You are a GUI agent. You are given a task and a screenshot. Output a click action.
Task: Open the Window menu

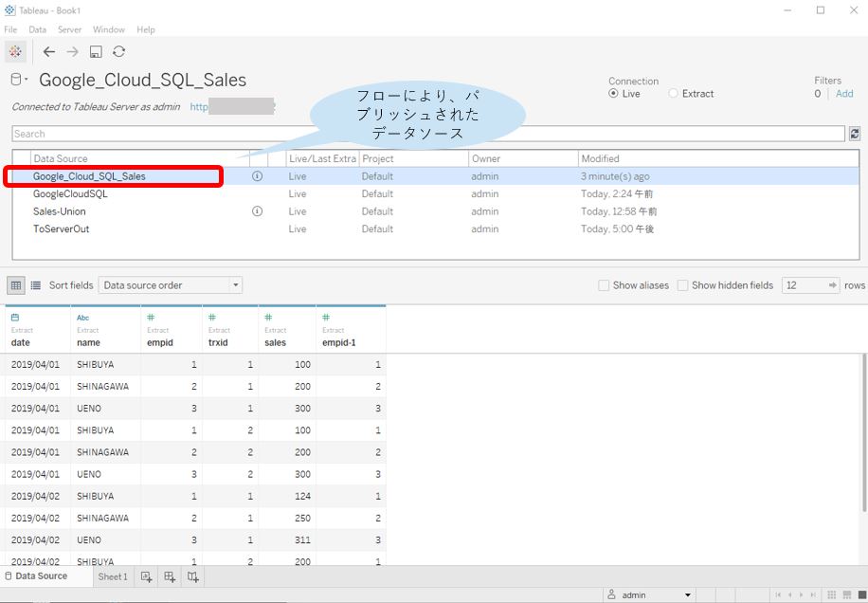[x=108, y=30]
